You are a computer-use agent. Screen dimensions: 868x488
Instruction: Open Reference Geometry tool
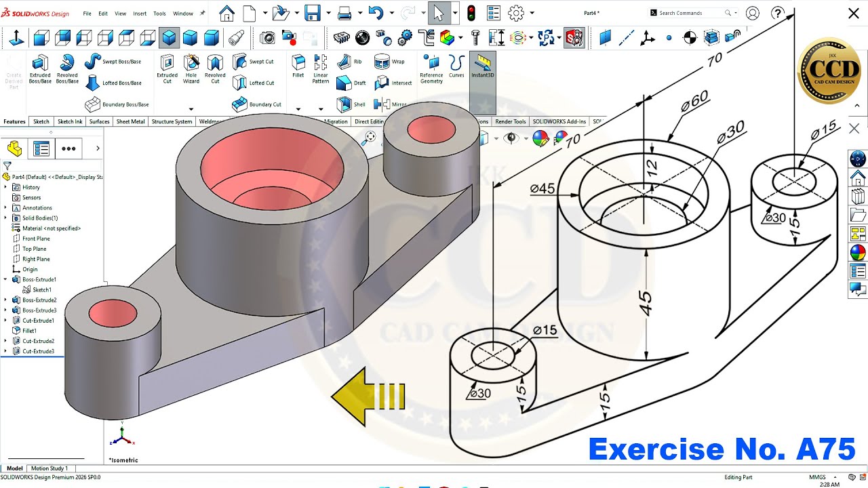click(x=431, y=69)
